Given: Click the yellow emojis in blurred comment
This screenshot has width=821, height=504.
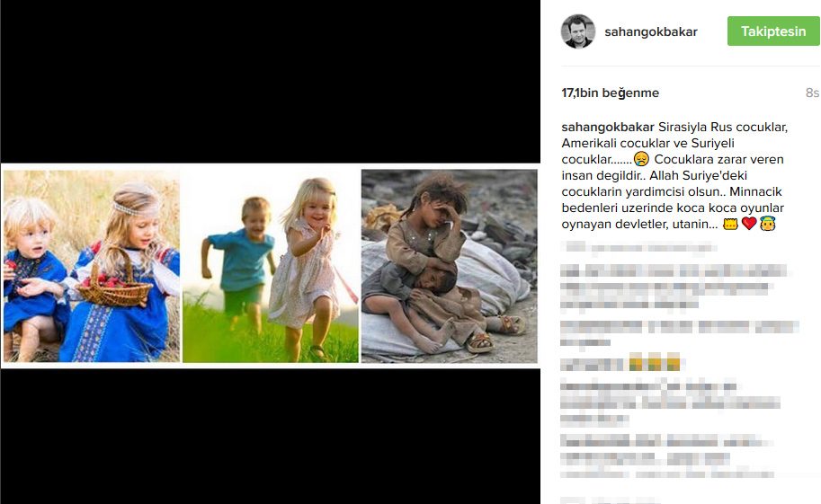Looking at the screenshot, I should [654, 363].
